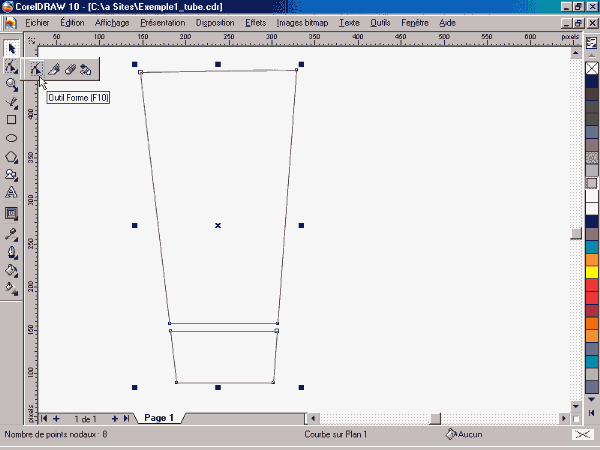Viewport: 600px width, 450px height.
Task: Select the Polygon tool
Action: [11, 157]
